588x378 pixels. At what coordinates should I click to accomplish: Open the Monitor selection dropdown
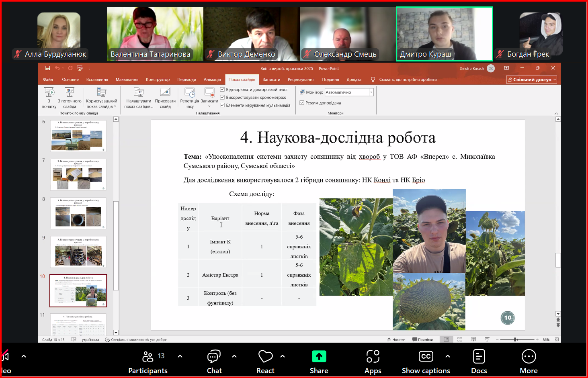point(371,92)
